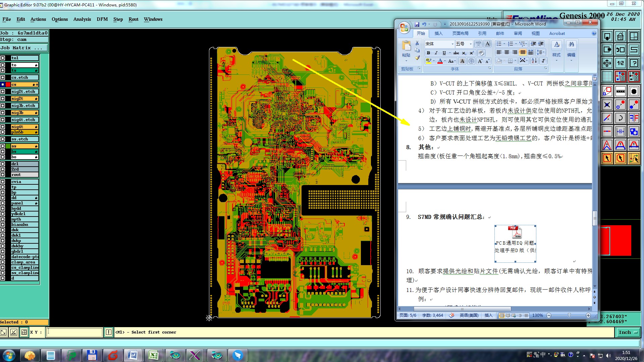Click the Save icon in Word quick access

tap(417, 24)
